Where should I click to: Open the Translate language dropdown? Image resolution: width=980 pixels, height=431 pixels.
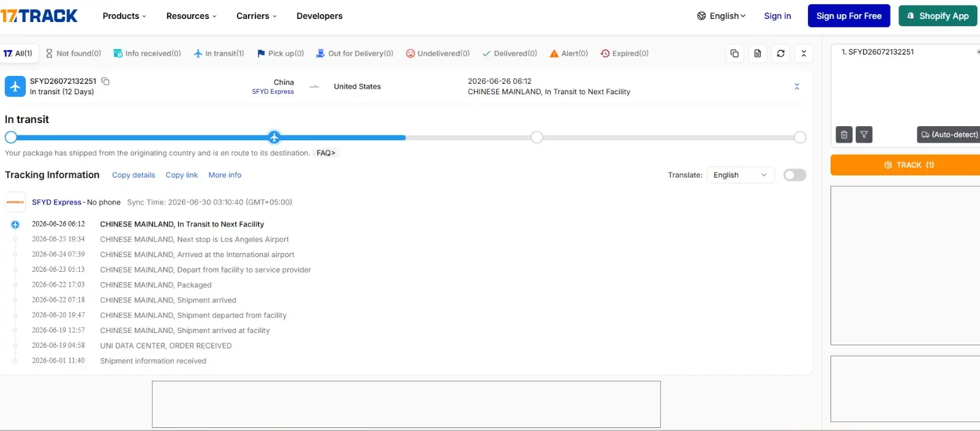(x=741, y=175)
